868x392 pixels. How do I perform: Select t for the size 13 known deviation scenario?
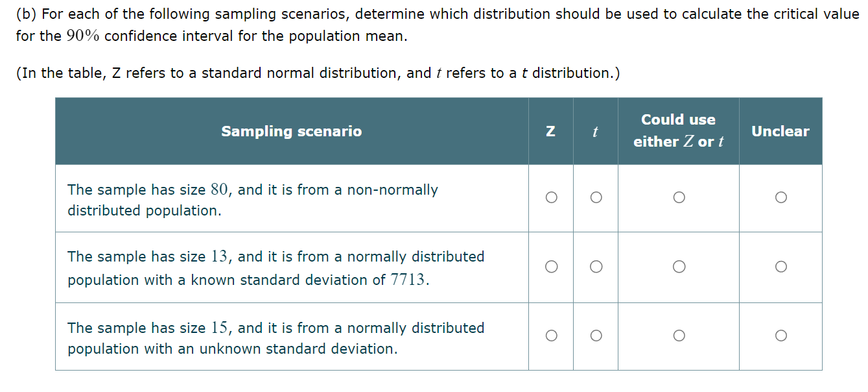click(x=595, y=266)
